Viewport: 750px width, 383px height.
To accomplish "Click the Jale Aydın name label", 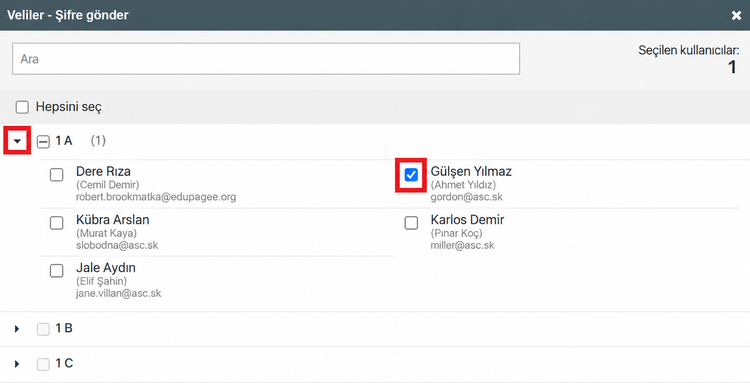I will coord(106,268).
